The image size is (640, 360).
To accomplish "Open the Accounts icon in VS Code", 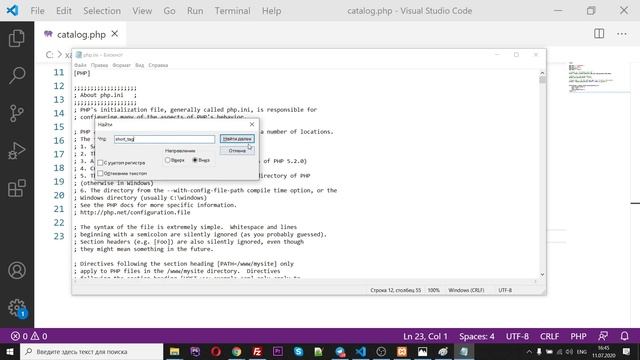I will pos(17,271).
